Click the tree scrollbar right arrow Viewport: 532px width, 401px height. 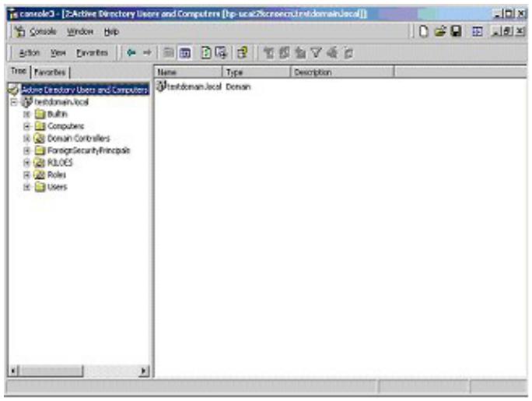pyautogui.click(x=144, y=371)
